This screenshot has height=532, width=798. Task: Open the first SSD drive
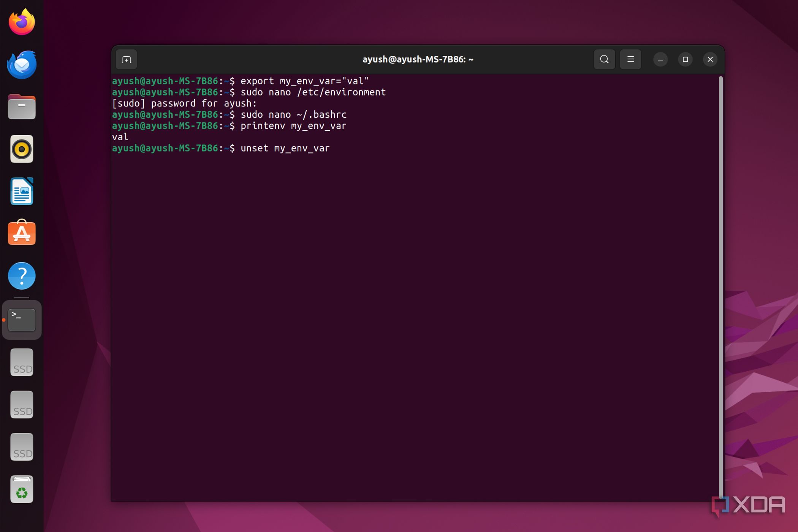coord(22,363)
